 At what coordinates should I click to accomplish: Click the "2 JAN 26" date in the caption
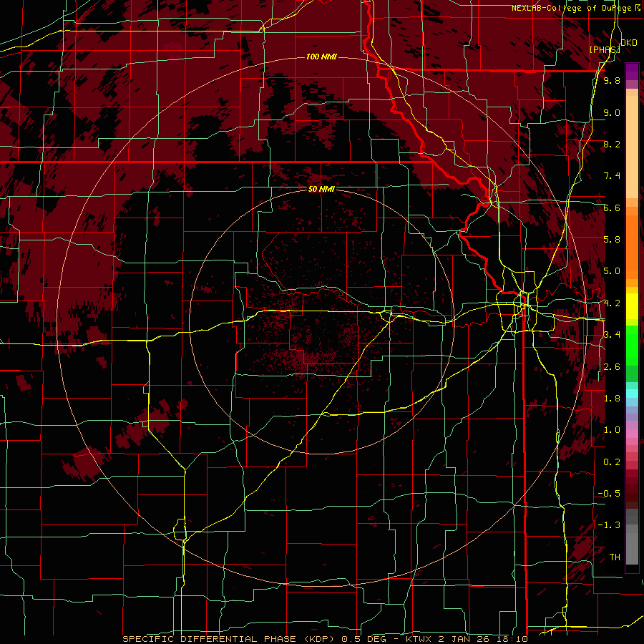click(x=464, y=639)
